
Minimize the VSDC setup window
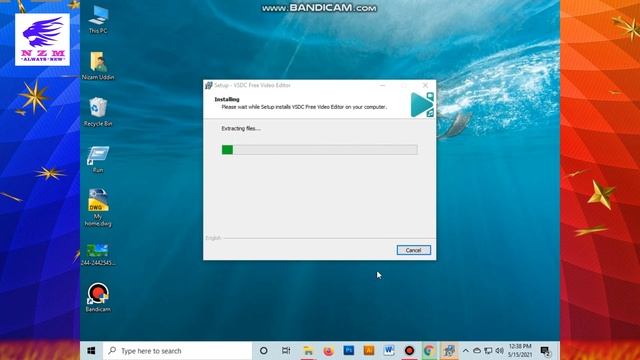382,85
